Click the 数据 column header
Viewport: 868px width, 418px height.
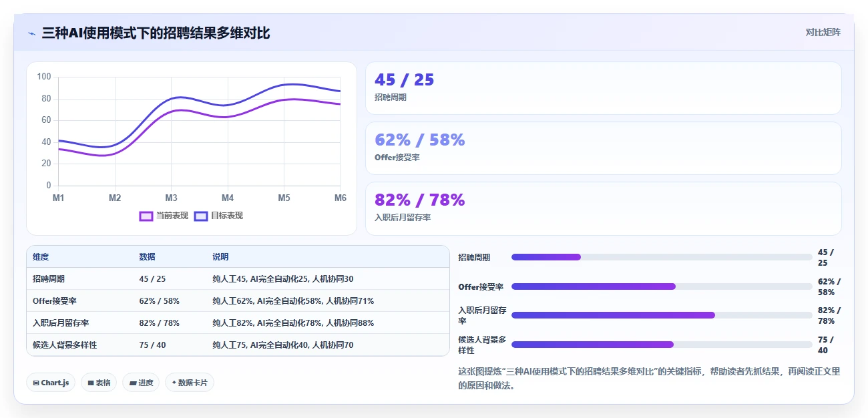click(x=147, y=257)
